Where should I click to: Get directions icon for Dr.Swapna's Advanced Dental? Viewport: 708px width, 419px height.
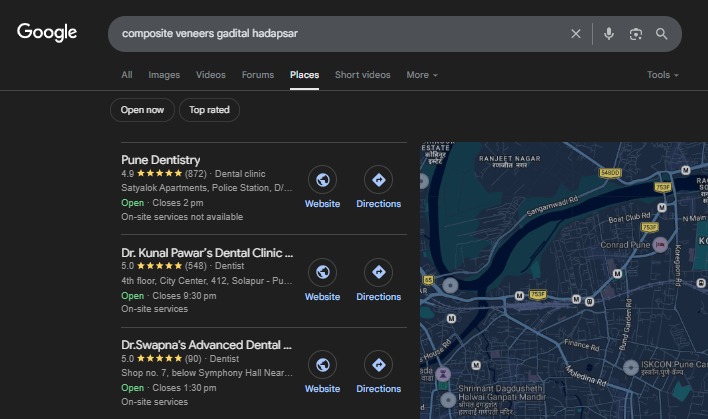click(378, 364)
